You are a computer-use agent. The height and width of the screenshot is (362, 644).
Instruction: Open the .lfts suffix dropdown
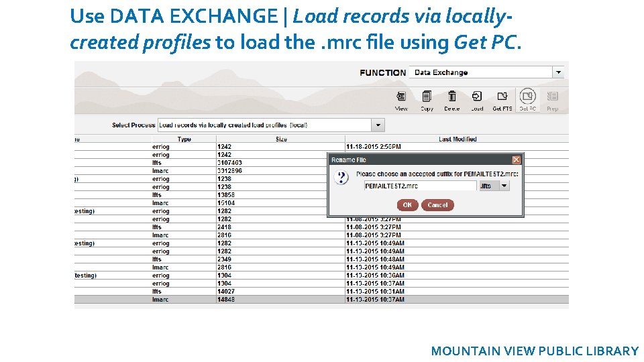504,186
